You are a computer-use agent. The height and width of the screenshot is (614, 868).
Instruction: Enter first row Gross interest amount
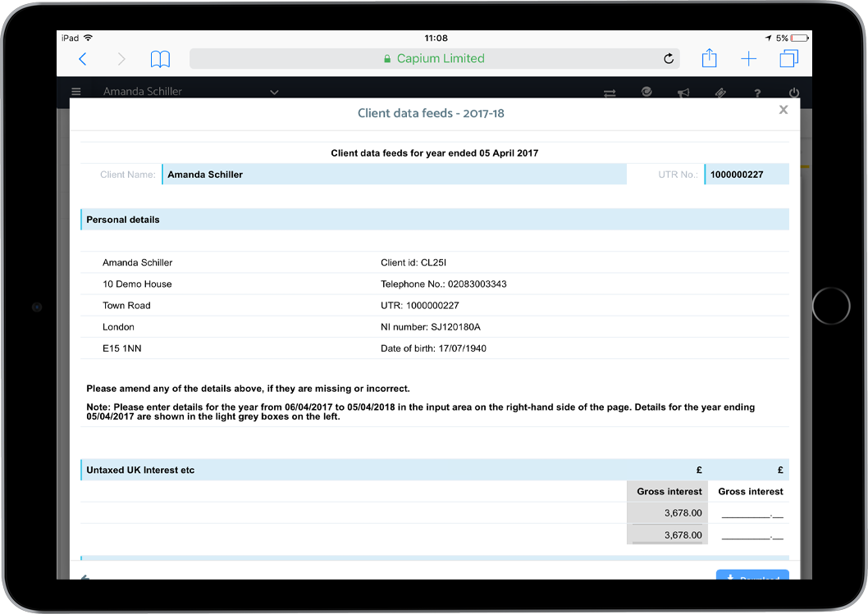[752, 513]
